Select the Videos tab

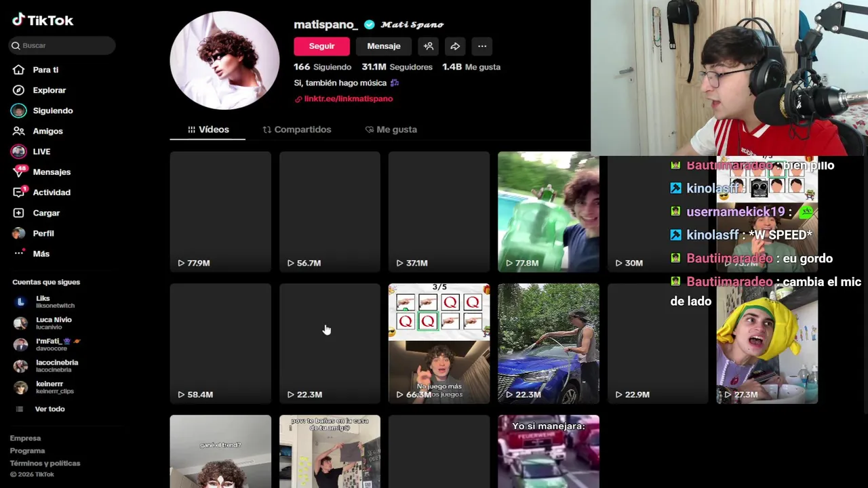pyautogui.click(x=208, y=129)
